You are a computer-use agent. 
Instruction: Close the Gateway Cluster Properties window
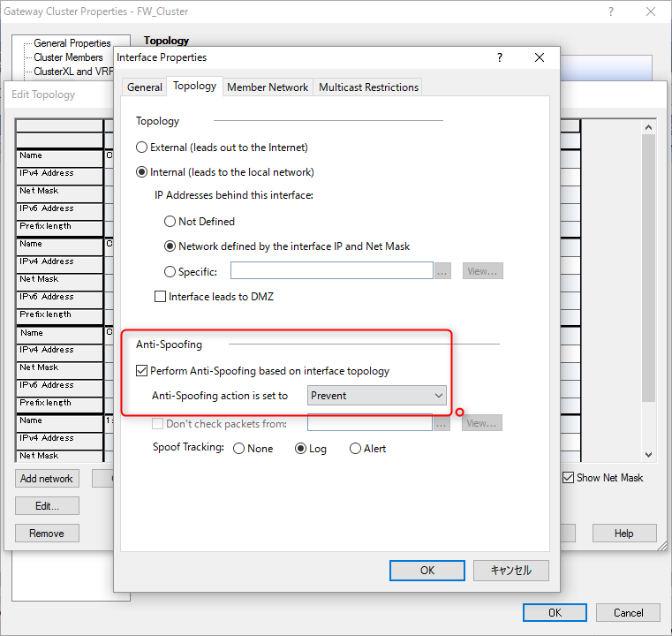point(651,11)
